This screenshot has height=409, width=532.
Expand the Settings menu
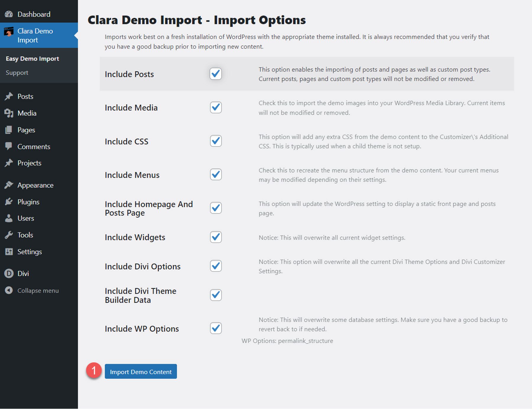[30, 251]
